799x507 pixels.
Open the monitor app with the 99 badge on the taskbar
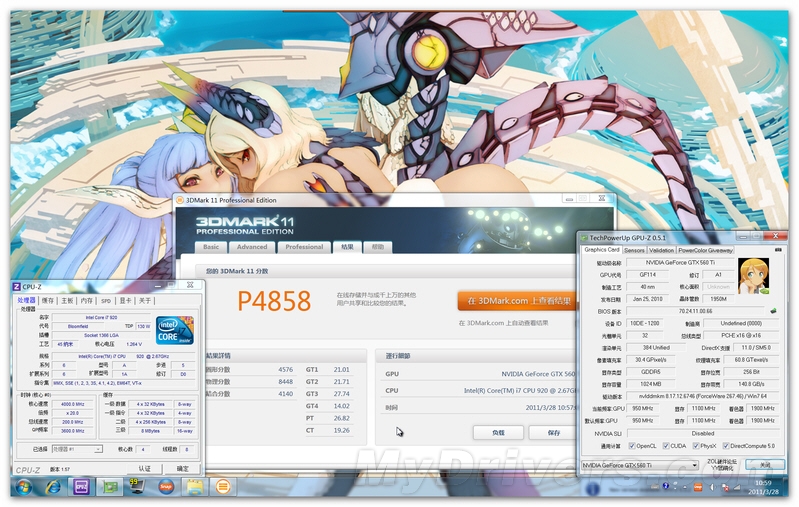click(x=137, y=487)
